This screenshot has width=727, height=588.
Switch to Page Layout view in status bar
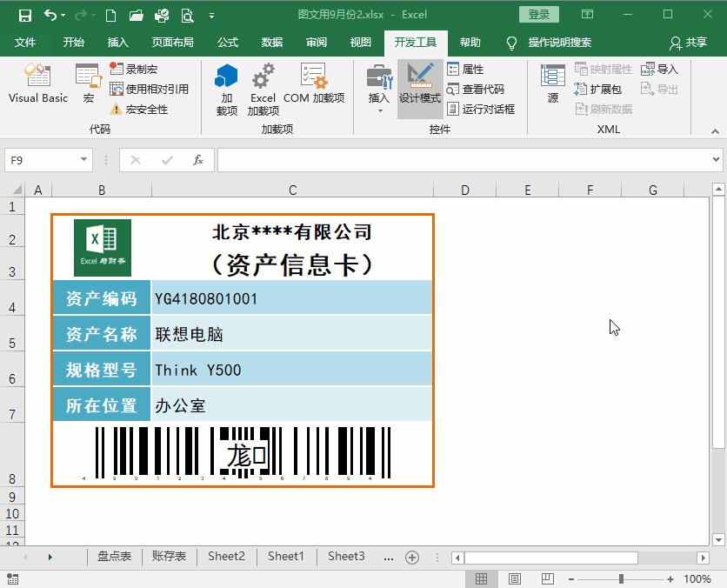point(513,578)
